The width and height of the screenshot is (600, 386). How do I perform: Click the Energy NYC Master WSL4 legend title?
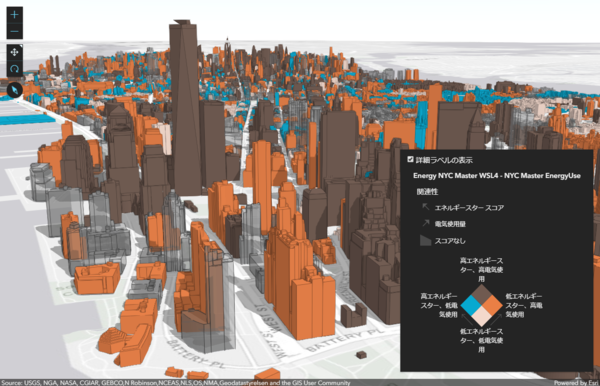click(497, 176)
